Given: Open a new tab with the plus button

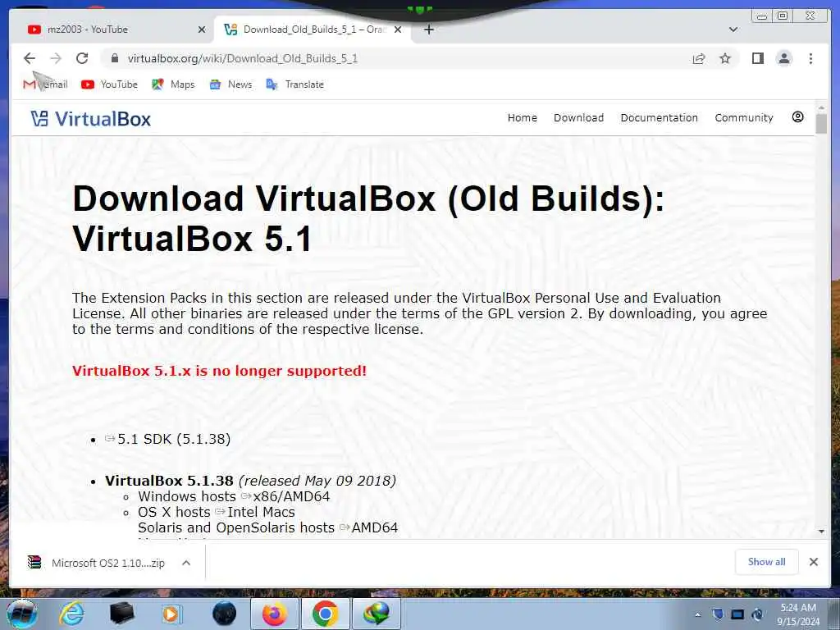Looking at the screenshot, I should pyautogui.click(x=428, y=30).
